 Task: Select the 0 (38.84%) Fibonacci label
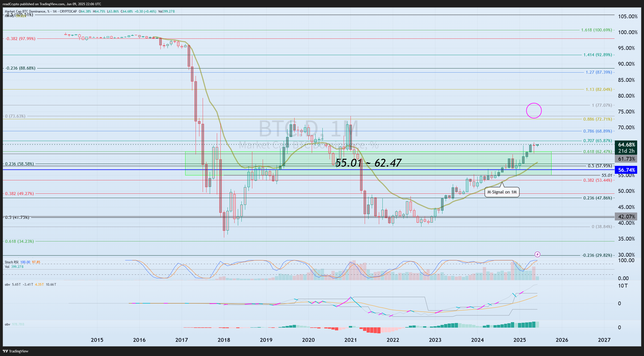602,227
